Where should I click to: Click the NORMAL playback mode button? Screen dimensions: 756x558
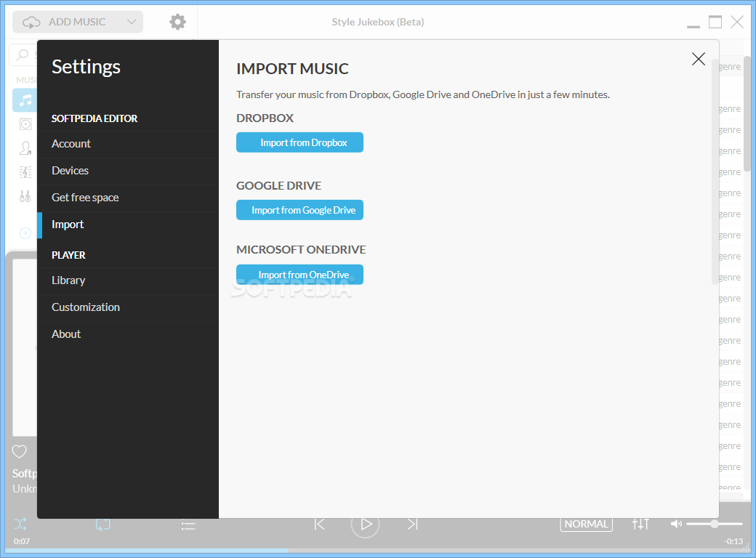tap(587, 524)
